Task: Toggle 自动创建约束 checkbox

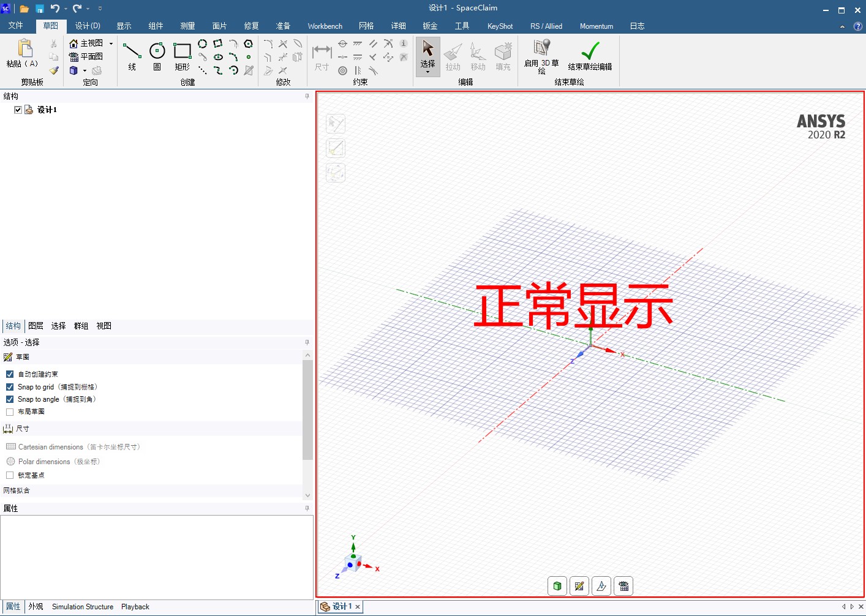Action: [10, 374]
